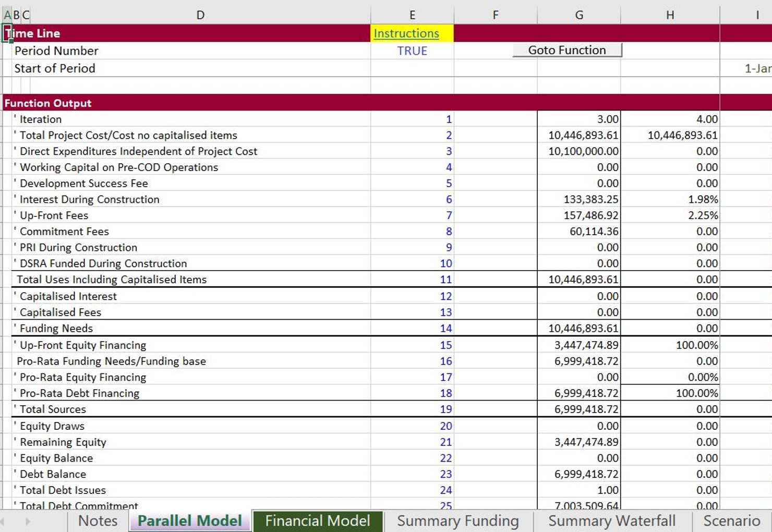Screen dimensions: 772x532
Task: Switch to the Notes sheet tab
Action: pos(98,521)
